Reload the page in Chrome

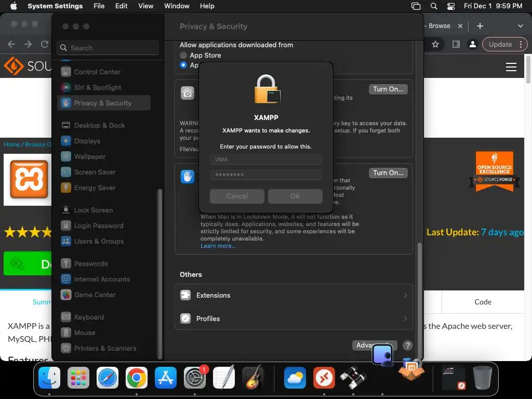click(x=45, y=44)
